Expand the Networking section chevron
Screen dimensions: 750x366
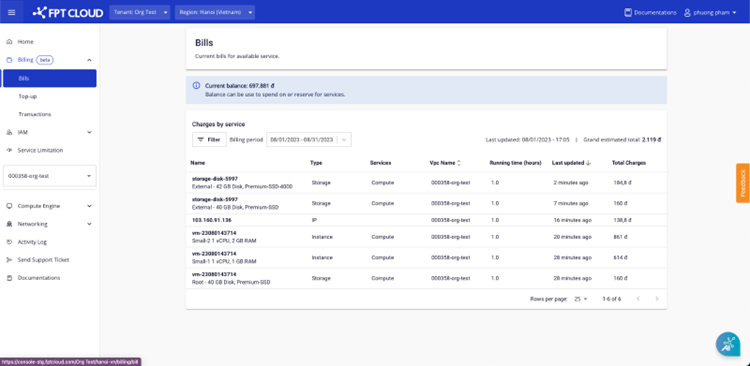pos(89,224)
